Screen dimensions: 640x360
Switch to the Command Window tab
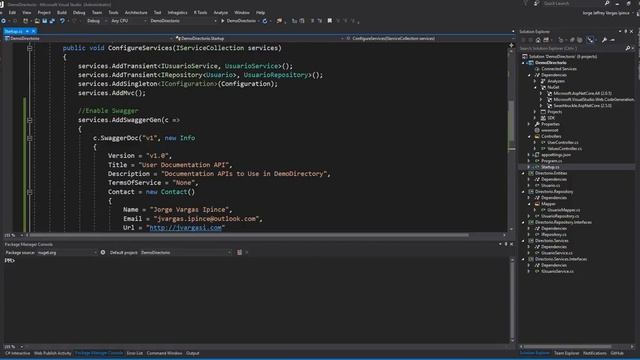point(164,353)
